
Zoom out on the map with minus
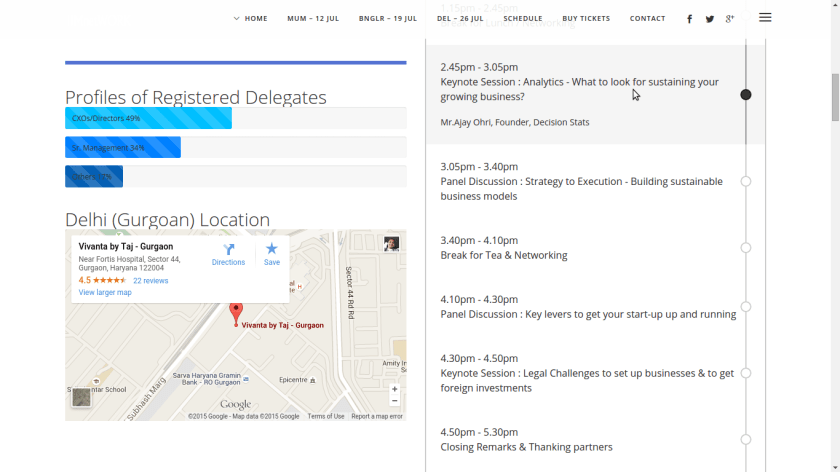point(394,401)
